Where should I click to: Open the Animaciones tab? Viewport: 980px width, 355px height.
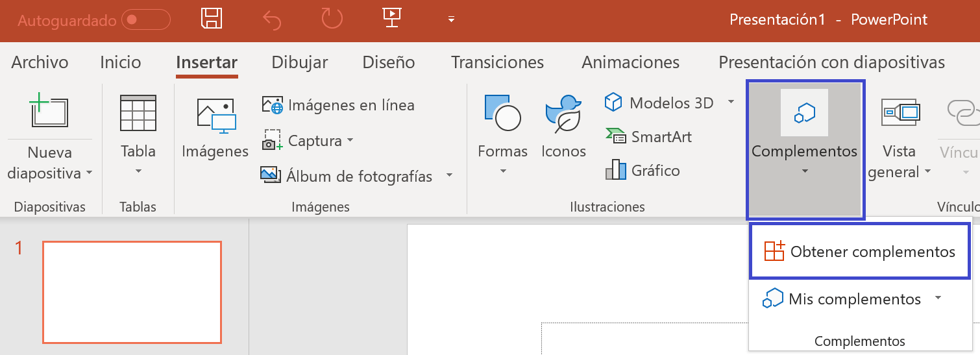[x=631, y=63]
